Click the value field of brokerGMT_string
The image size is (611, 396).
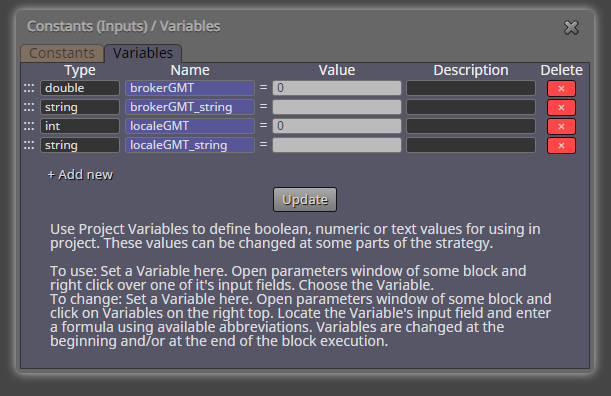(337, 107)
